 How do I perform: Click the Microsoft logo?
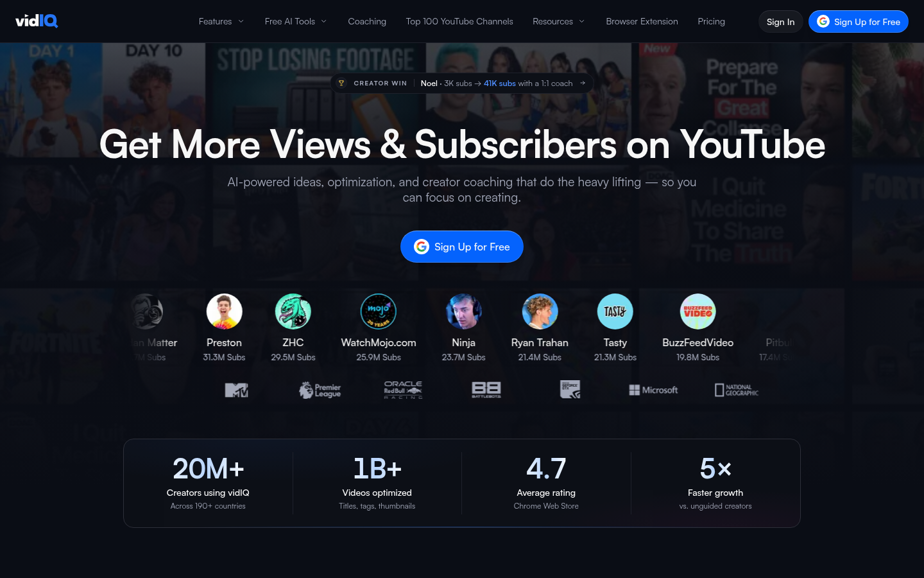click(x=653, y=390)
